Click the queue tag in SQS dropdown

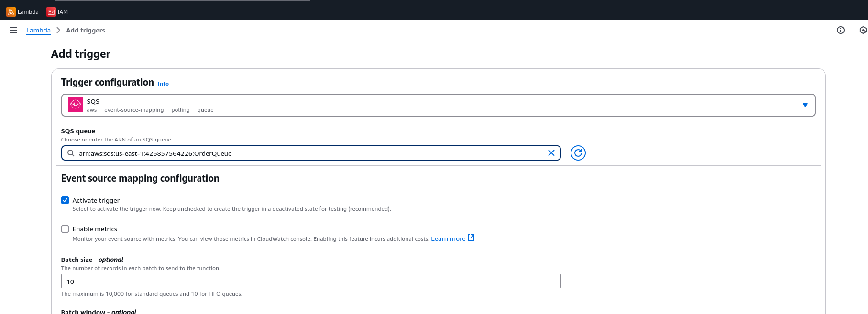coord(206,110)
